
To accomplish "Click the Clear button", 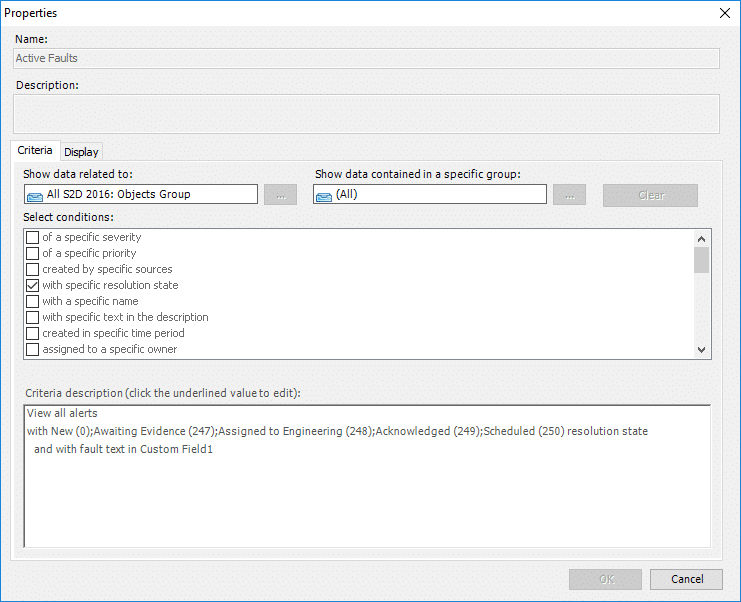I will pyautogui.click(x=650, y=195).
